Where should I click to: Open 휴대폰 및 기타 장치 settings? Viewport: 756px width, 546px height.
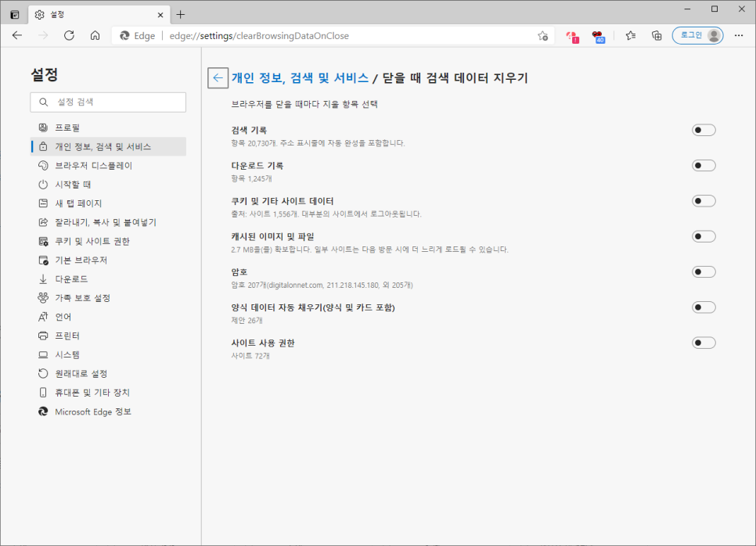108,392
